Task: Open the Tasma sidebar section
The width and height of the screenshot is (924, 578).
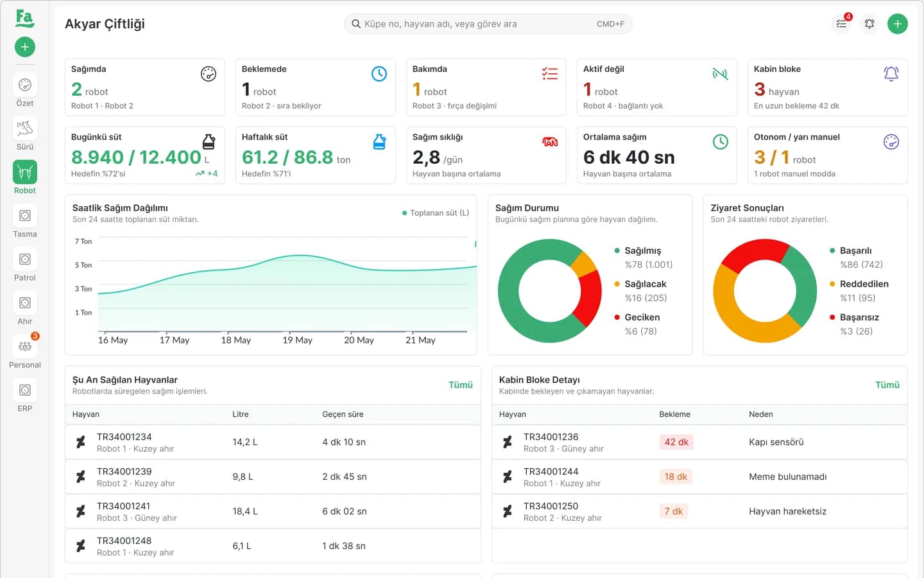Action: (25, 221)
